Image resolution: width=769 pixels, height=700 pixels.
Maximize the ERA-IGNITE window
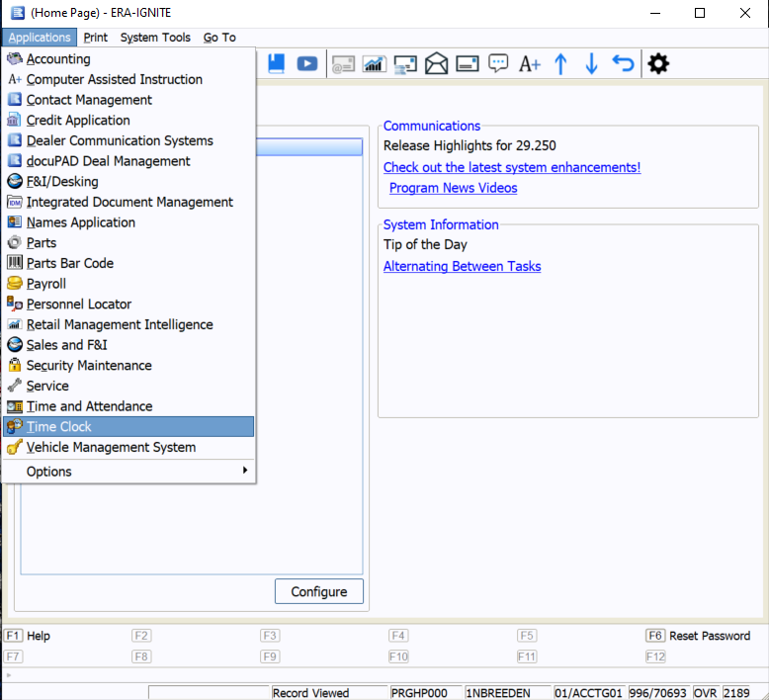[x=700, y=13]
